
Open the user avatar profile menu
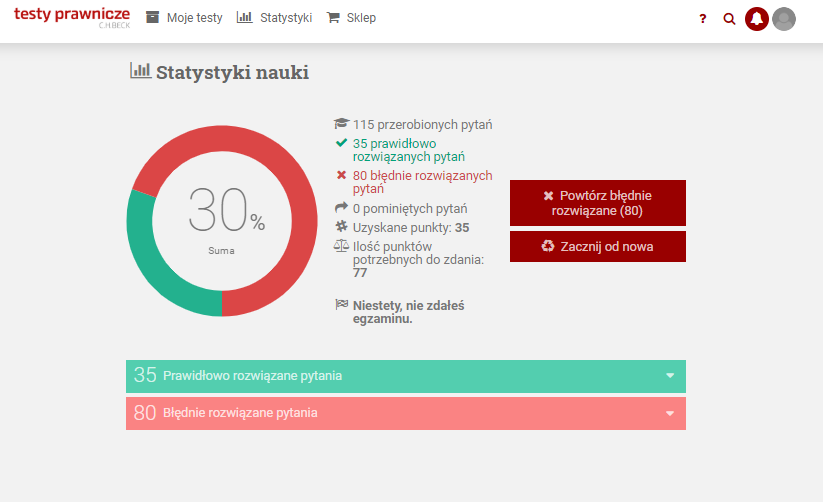click(x=784, y=19)
